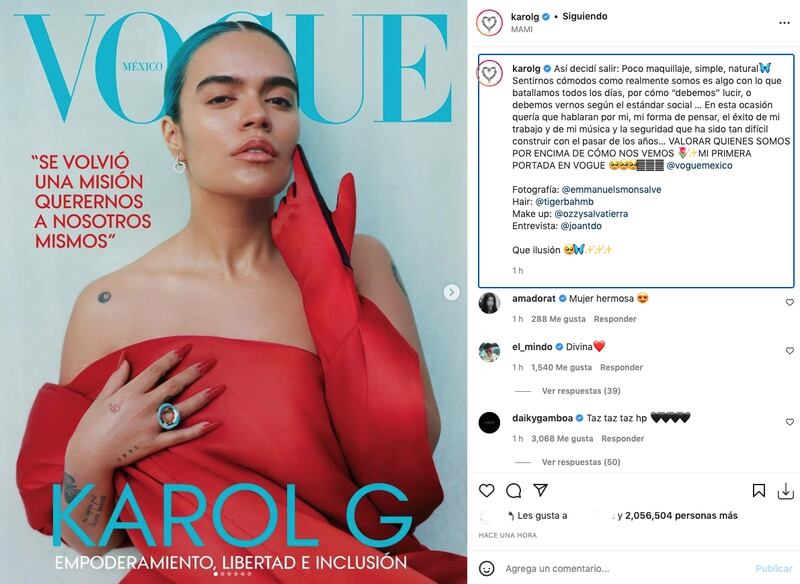This screenshot has width=800, height=584.
Task: Go to next carousel image arrow
Action: tap(451, 292)
